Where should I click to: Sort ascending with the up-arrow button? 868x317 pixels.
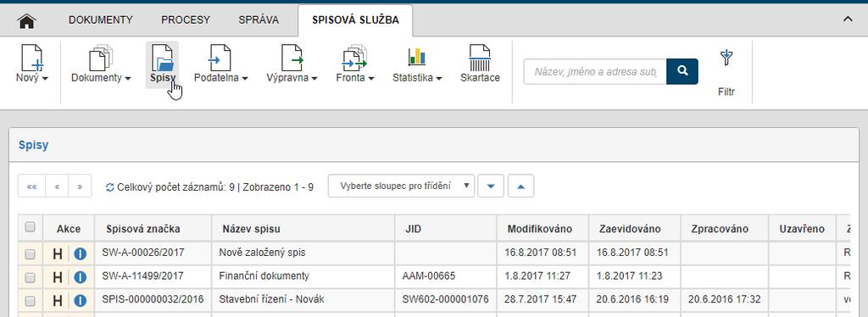[520, 186]
